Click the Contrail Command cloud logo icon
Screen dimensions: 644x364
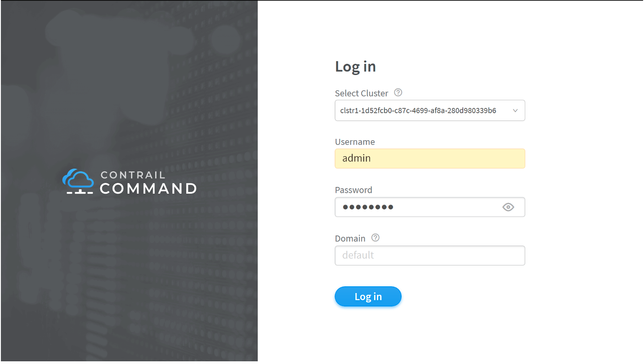point(78,181)
